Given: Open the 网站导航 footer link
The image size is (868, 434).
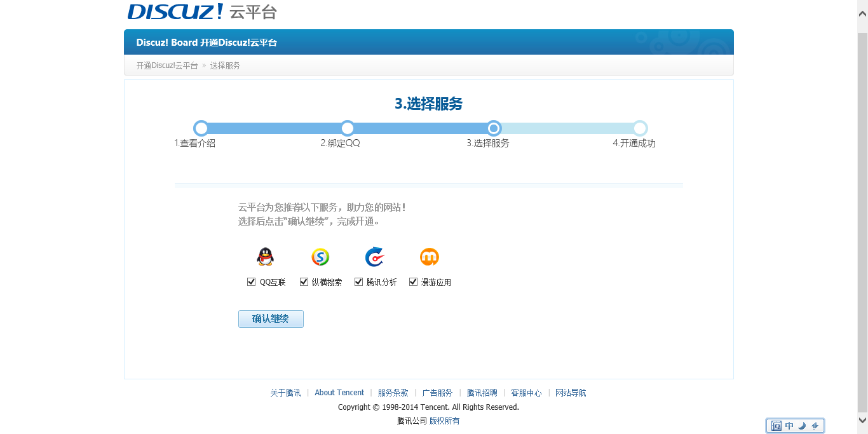Looking at the screenshot, I should click(x=571, y=393).
